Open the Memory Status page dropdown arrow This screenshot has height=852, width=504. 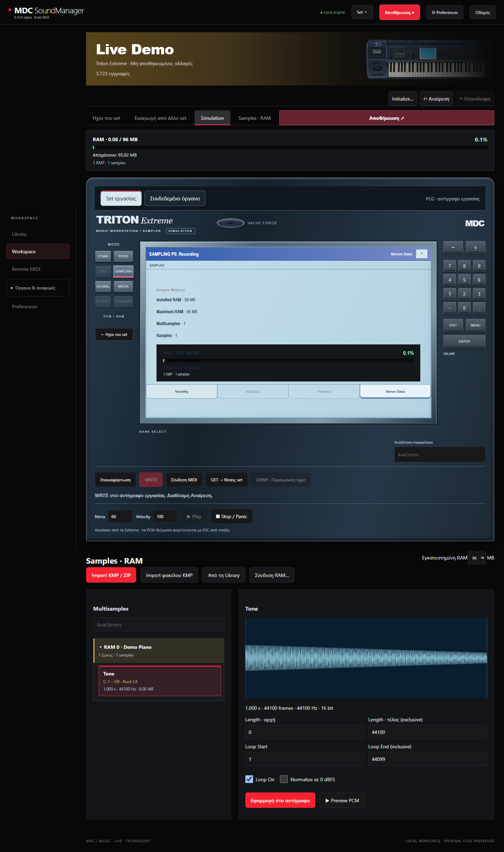(421, 254)
